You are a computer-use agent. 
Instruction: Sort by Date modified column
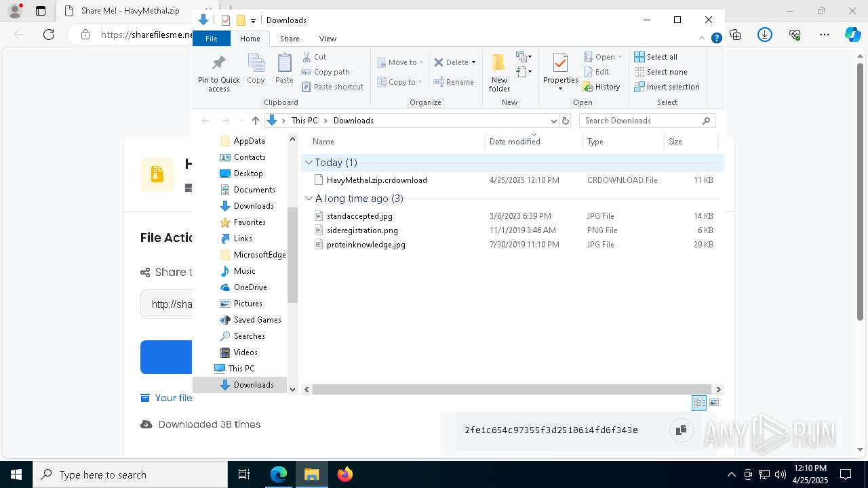click(x=534, y=142)
